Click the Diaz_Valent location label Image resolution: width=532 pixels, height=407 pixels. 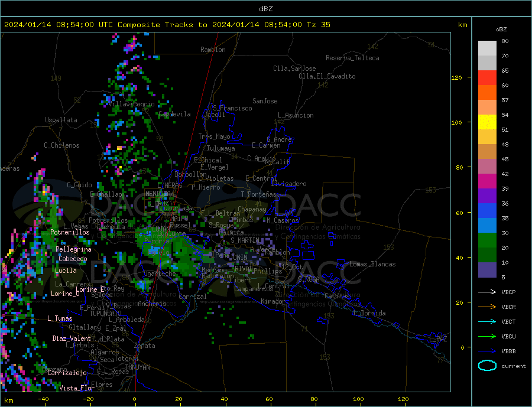(x=72, y=338)
